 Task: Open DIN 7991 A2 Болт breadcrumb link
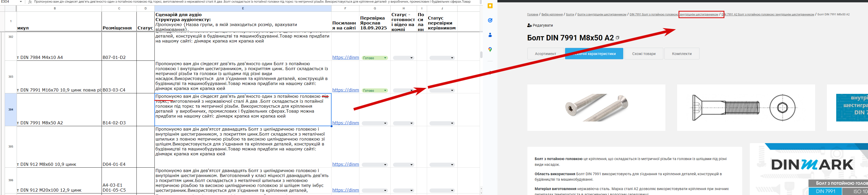tap(767, 15)
